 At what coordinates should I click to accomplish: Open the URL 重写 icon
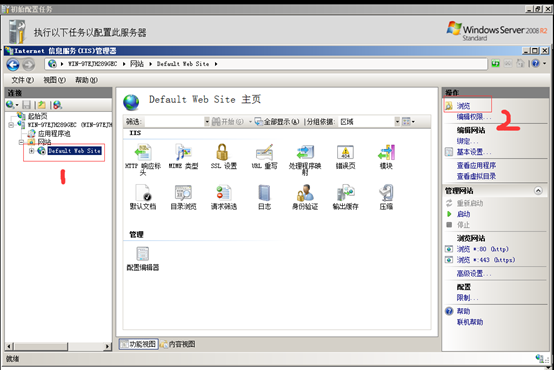264,157
